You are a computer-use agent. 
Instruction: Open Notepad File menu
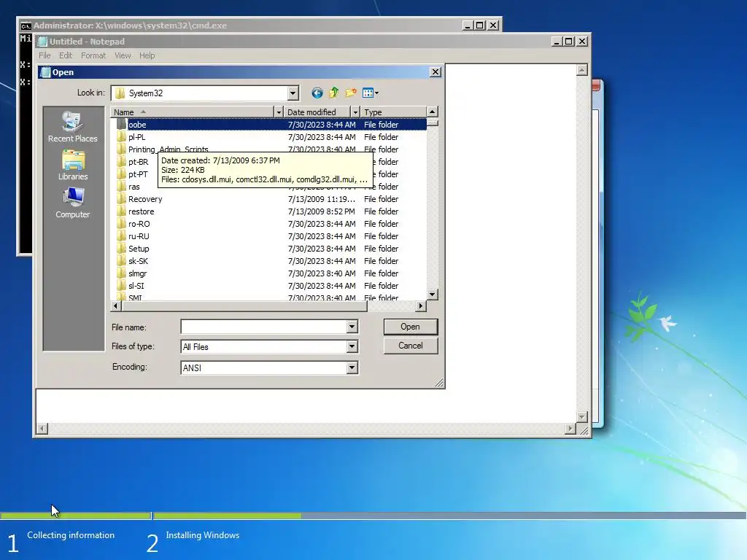[x=44, y=55]
